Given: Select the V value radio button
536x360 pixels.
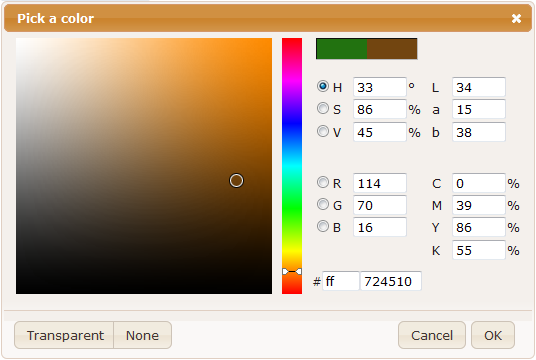Looking at the screenshot, I should coord(323,131).
